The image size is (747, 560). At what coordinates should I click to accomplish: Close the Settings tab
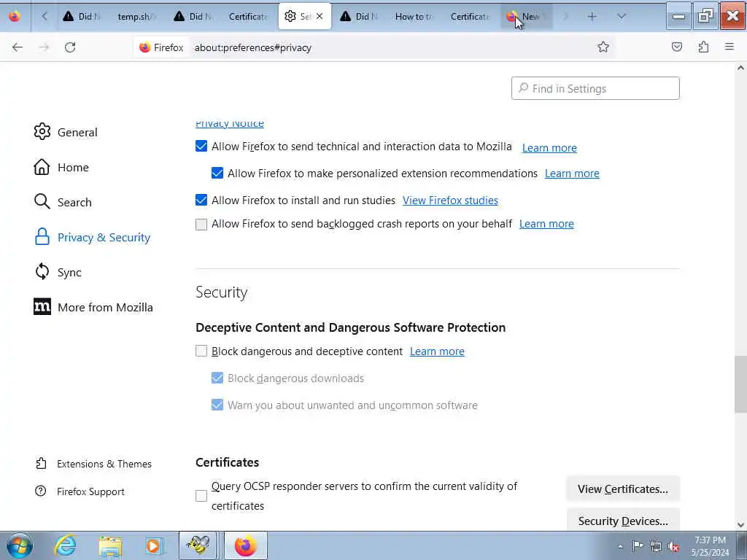point(320,16)
